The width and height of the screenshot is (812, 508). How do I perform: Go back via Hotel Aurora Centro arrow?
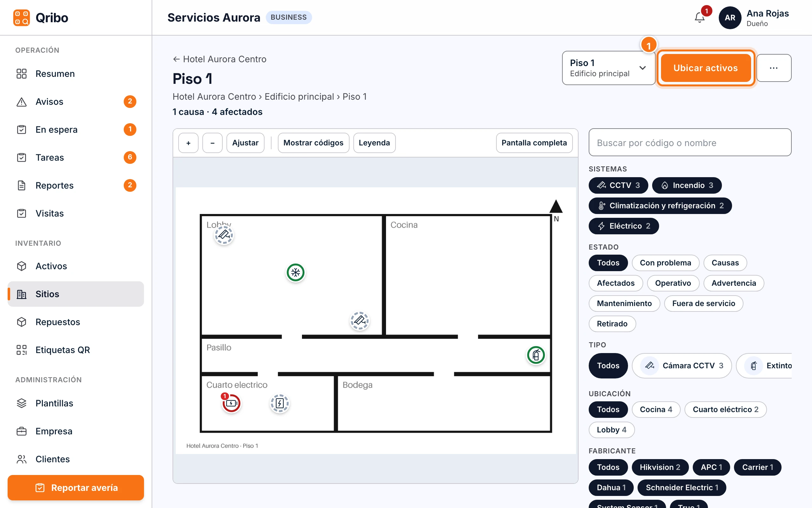(x=219, y=59)
